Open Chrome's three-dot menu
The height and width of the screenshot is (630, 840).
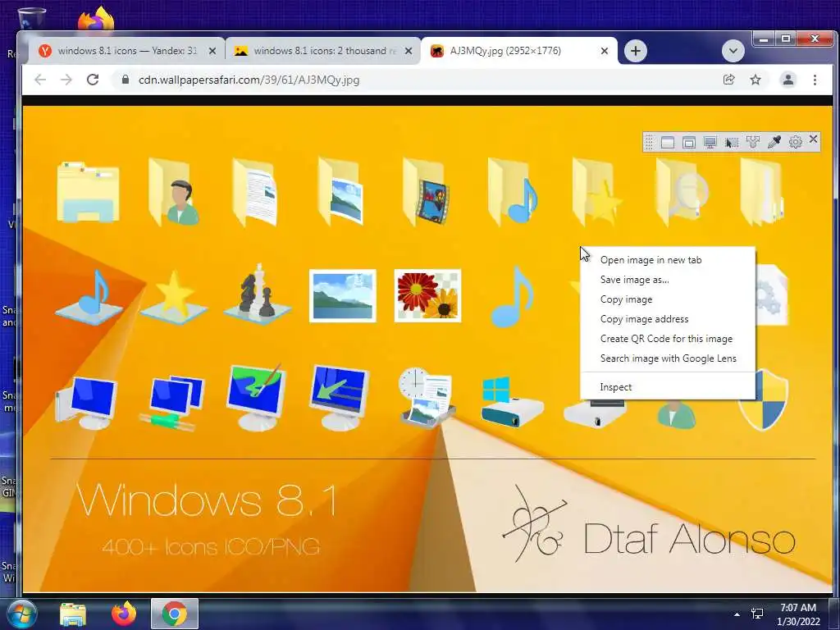(815, 80)
